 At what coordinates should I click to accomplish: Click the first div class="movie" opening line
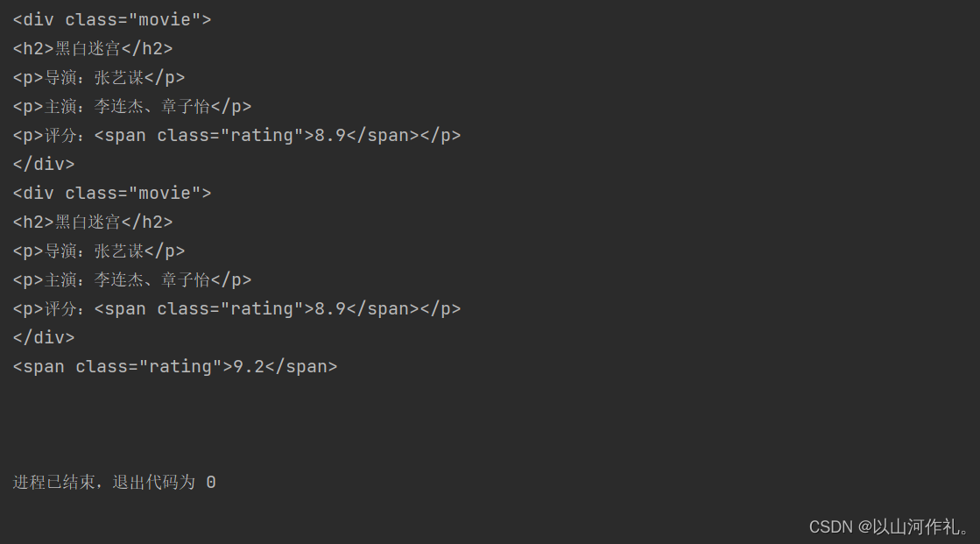[112, 20]
